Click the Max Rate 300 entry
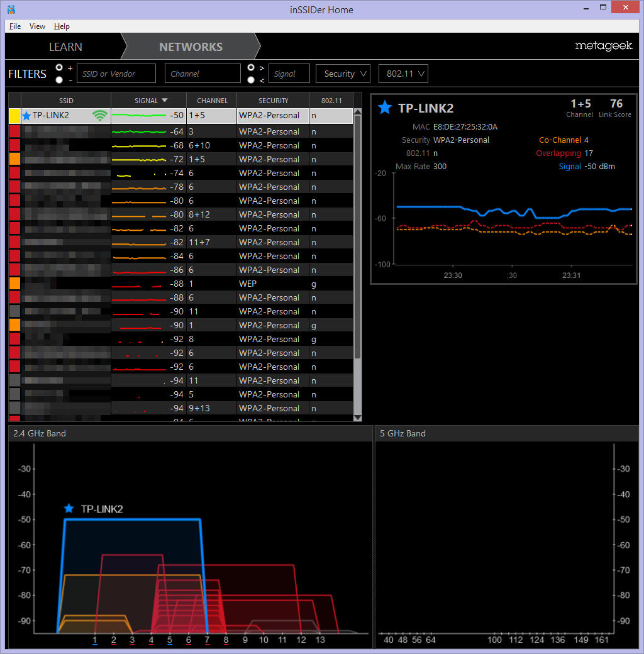The height and width of the screenshot is (654, 644). 421,167
